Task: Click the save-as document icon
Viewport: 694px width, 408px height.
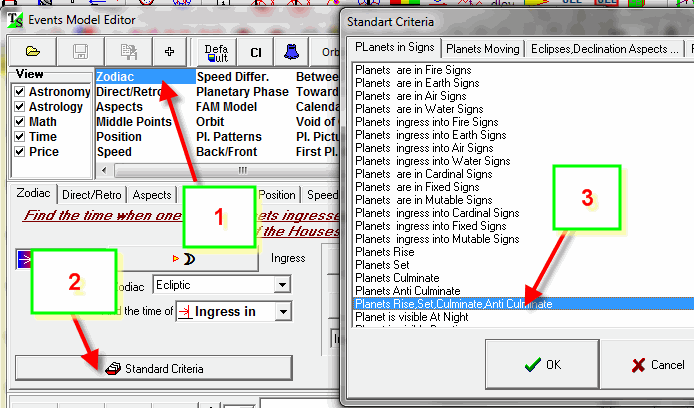Action: (x=129, y=50)
